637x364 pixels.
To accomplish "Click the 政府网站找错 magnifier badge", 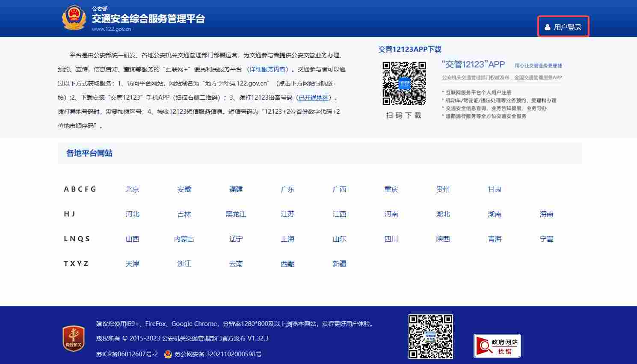I will pos(497,345).
